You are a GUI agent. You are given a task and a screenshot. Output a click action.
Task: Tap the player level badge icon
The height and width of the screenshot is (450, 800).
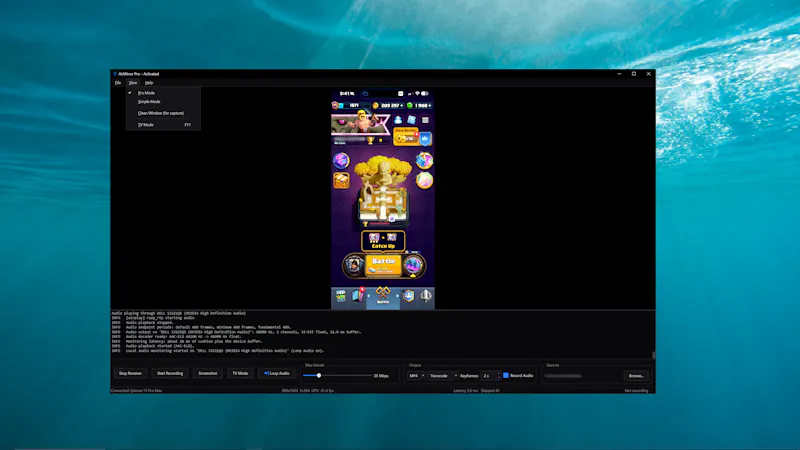[x=335, y=106]
